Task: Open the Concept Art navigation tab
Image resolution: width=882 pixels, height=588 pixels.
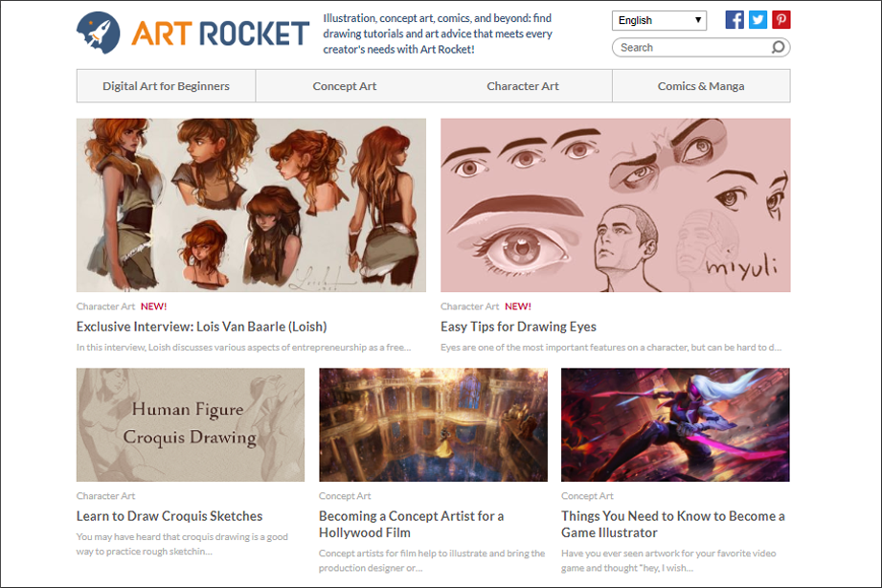Action: click(x=344, y=86)
